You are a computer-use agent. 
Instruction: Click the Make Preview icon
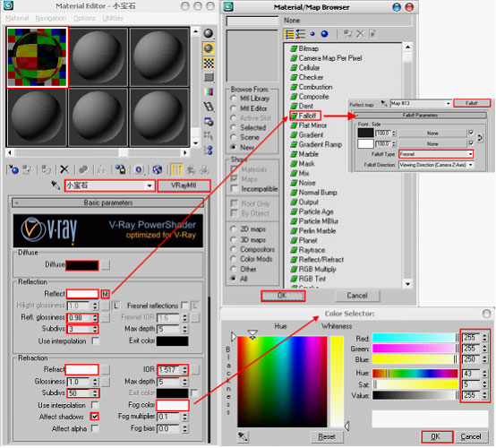click(209, 107)
